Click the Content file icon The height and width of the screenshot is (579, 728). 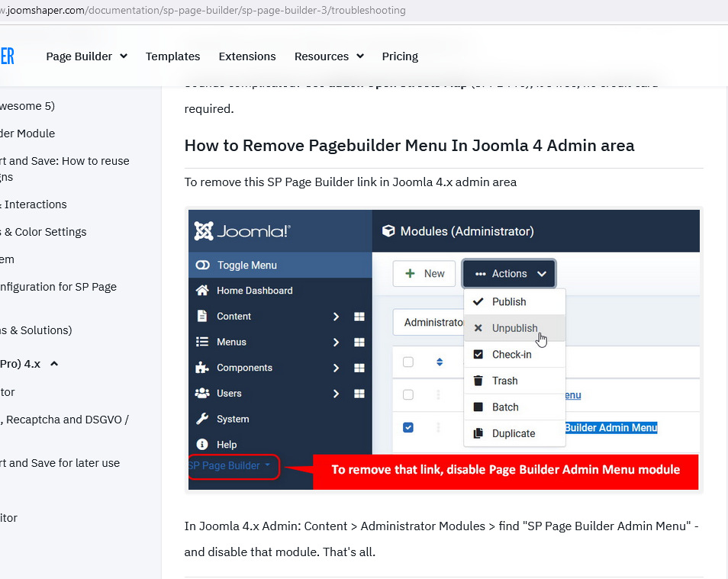[202, 316]
